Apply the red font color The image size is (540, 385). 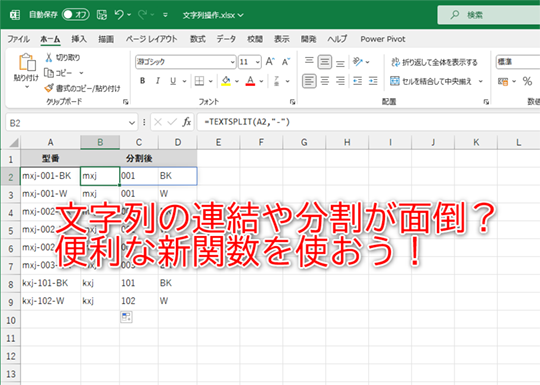pyautogui.click(x=250, y=81)
